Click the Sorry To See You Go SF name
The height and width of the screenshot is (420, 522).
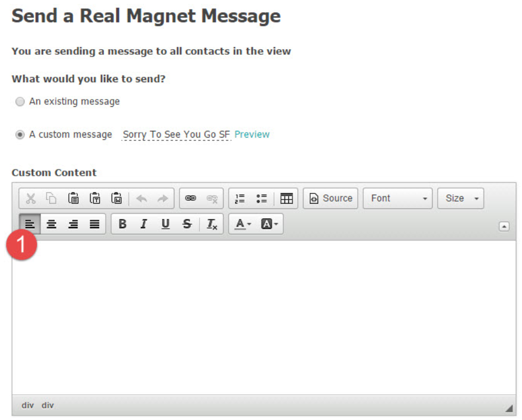tap(177, 135)
